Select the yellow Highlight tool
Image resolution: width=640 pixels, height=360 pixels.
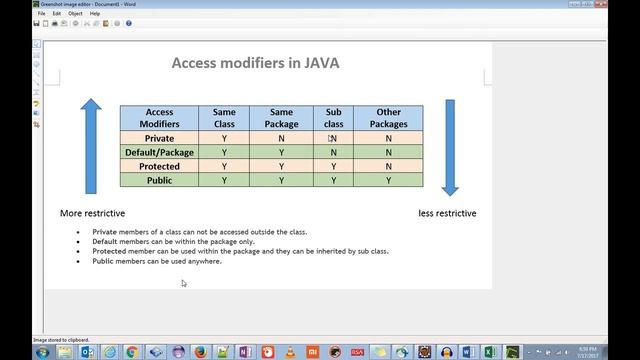[x=37, y=104]
